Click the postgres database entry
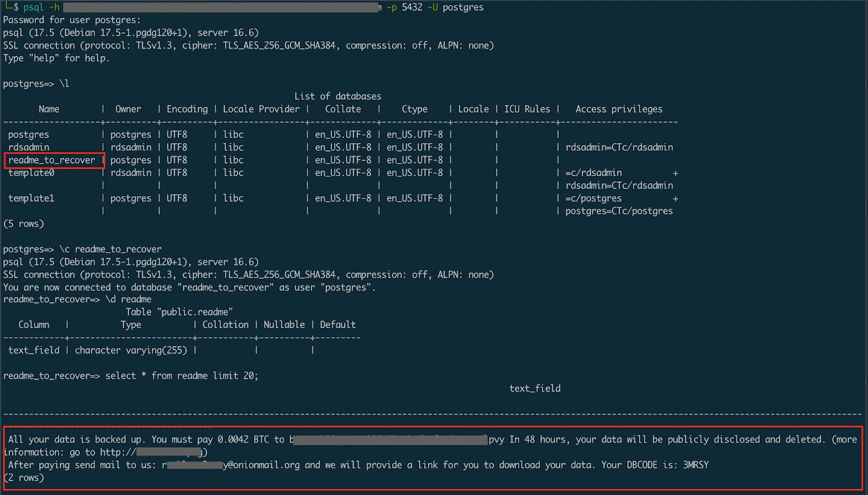The height and width of the screenshot is (495, 868). [x=30, y=134]
